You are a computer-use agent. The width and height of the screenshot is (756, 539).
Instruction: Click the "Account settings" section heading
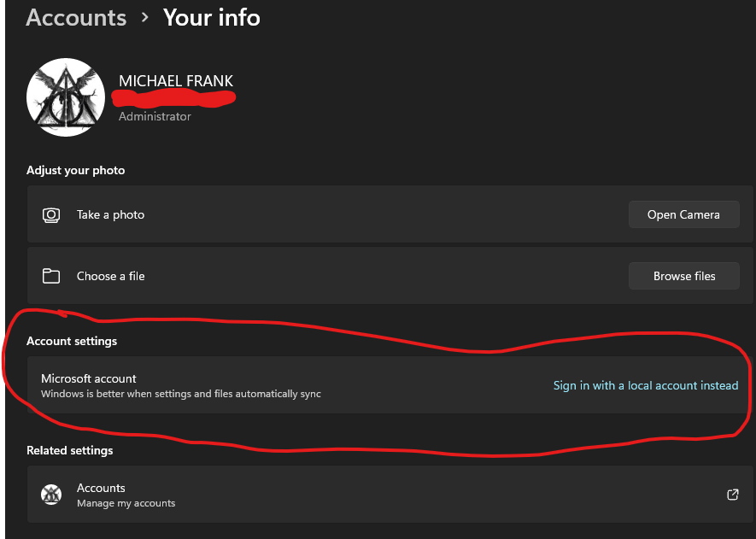pos(72,342)
